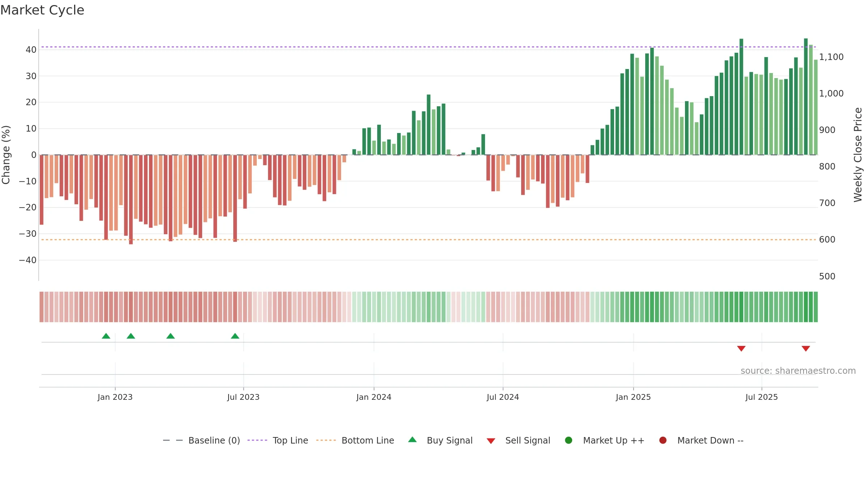Click the source: sharemaestro.com text
The width and height of the screenshot is (868, 488).
click(798, 371)
